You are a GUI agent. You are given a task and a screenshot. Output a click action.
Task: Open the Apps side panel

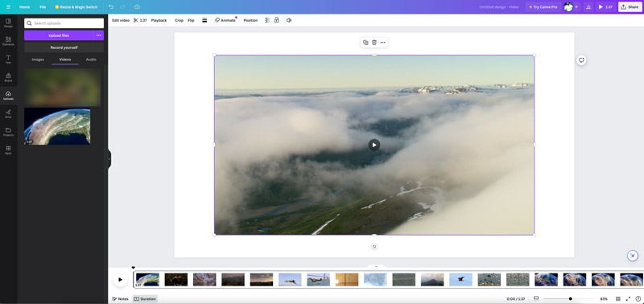click(x=8, y=150)
